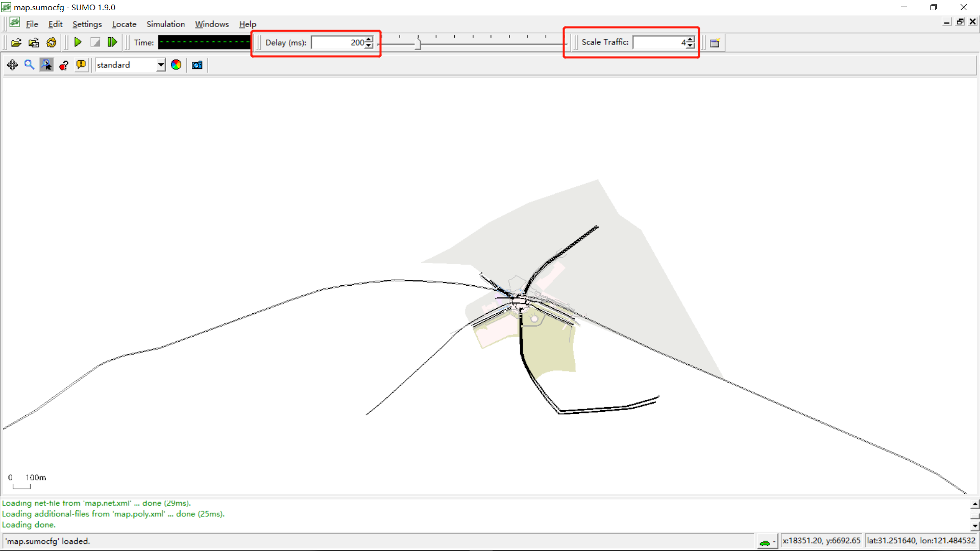Take a screenshot with the camera icon

pos(197,65)
